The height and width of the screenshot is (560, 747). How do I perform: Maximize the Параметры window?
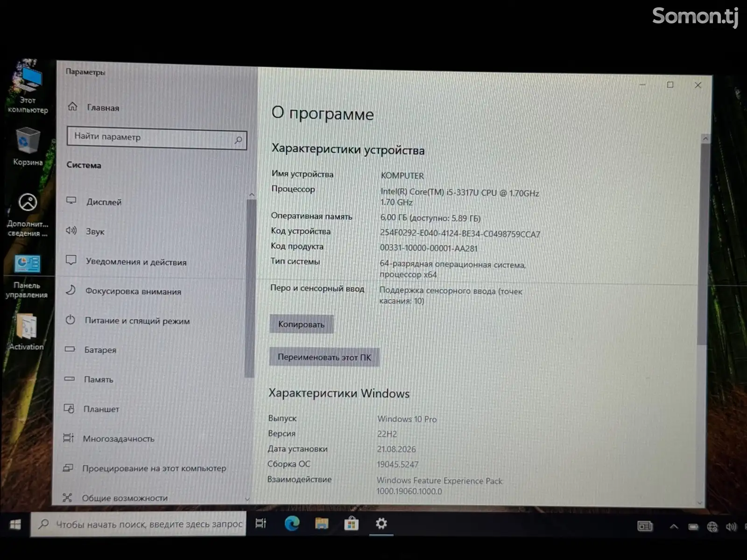(670, 85)
